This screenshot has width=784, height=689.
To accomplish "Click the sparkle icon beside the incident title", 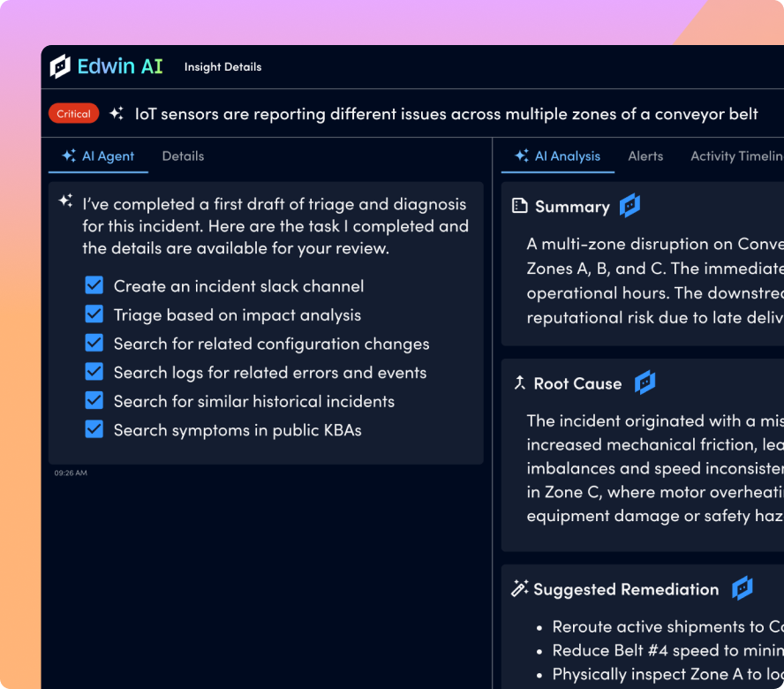I will [x=116, y=114].
